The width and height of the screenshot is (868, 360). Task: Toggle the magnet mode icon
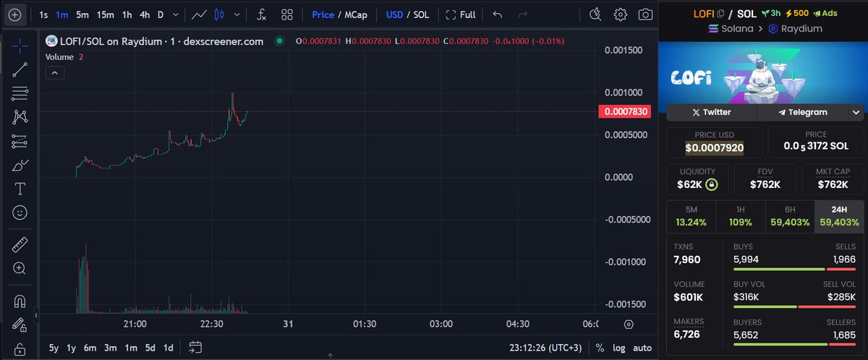click(20, 300)
